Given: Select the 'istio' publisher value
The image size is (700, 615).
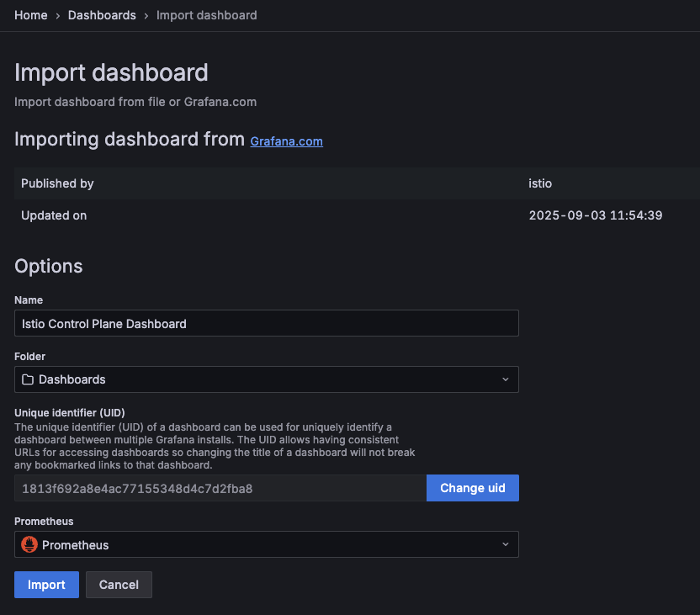Looking at the screenshot, I should (x=540, y=183).
